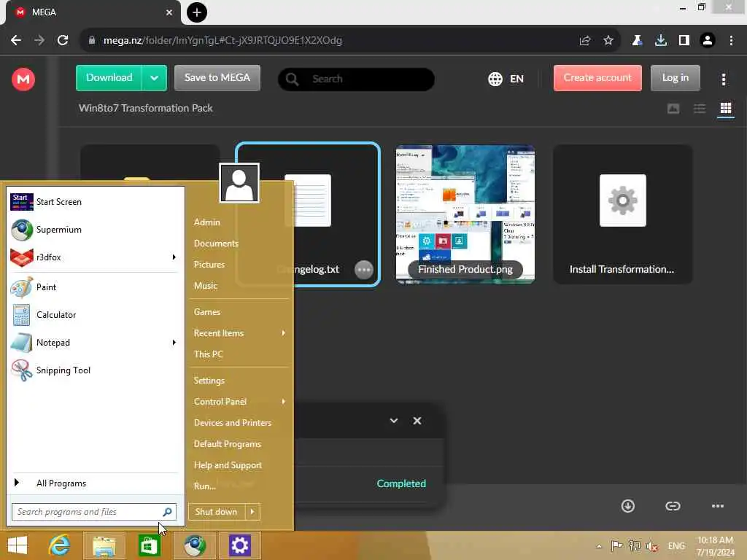Image resolution: width=747 pixels, height=560 pixels.
Task: Click the Completed transfer status text
Action: point(401,483)
